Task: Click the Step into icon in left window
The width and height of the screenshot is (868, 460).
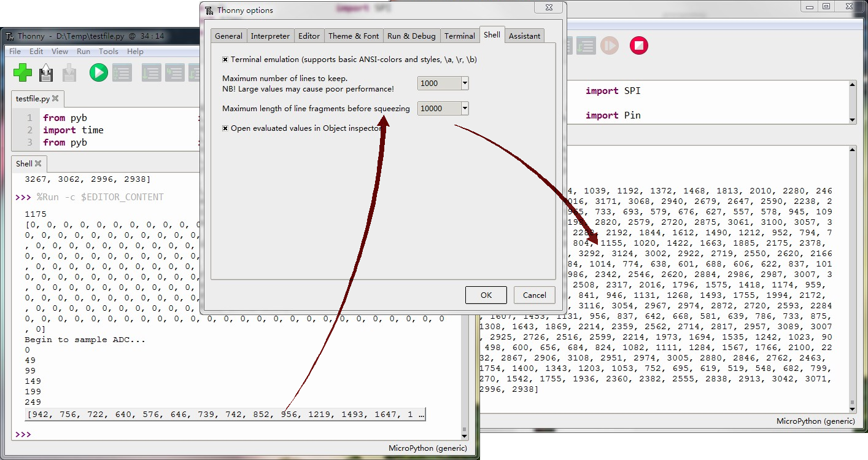Action: (x=175, y=72)
